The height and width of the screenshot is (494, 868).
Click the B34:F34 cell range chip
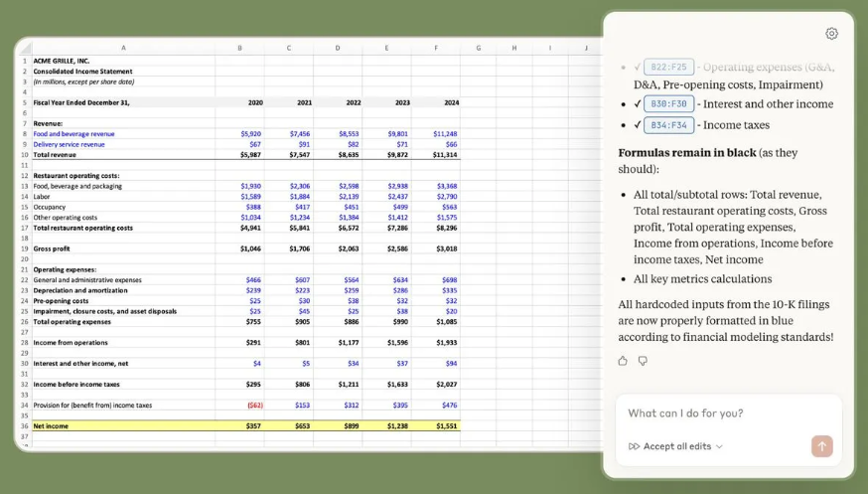point(668,125)
